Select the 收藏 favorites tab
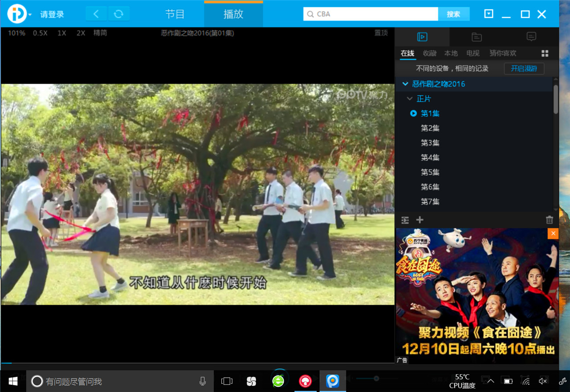Image resolution: width=570 pixels, height=392 pixels. (430, 53)
